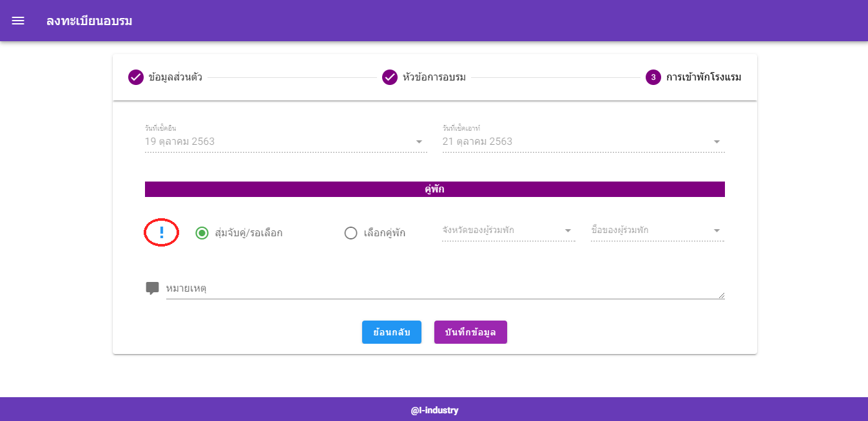868x421 pixels.
Task: Click the purple คู่พัก section header bar
Action: (435, 189)
